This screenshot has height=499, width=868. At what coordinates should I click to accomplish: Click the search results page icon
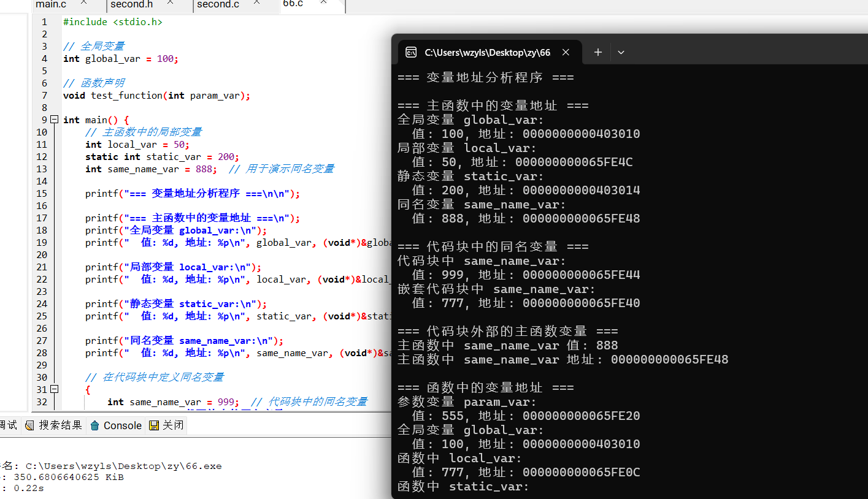(31, 425)
